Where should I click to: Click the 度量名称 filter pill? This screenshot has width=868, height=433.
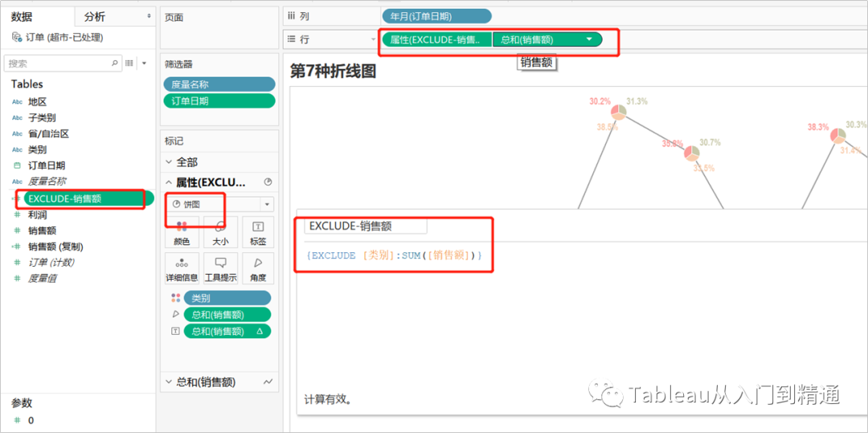[x=219, y=84]
